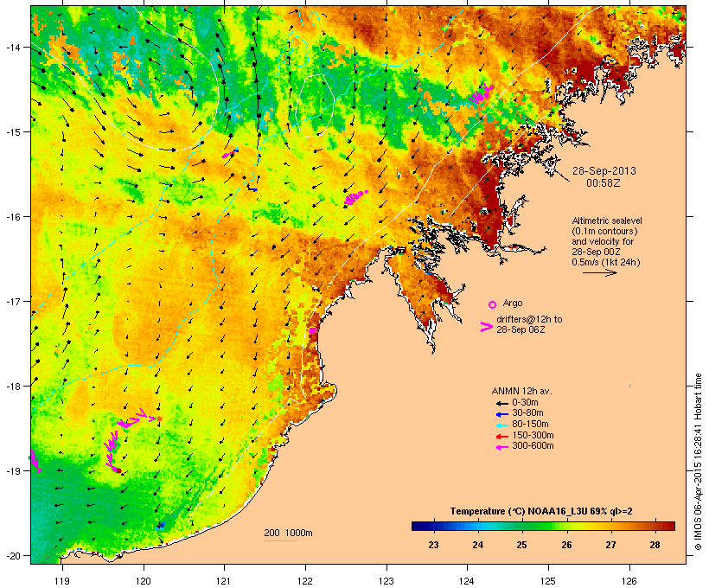Click the cyan 200 1000m isobath legend line
The width and height of the screenshot is (709, 588).
click(281, 540)
